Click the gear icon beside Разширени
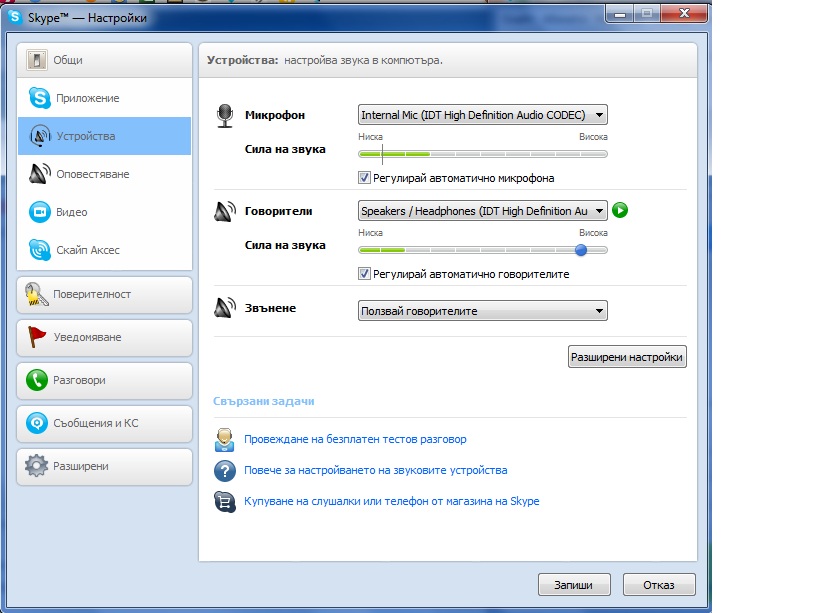The width and height of the screenshot is (819, 613). pyautogui.click(x=37, y=466)
